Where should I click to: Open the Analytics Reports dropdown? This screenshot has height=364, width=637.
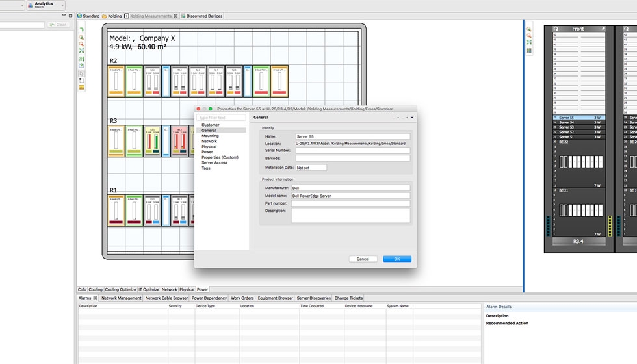click(63, 6)
